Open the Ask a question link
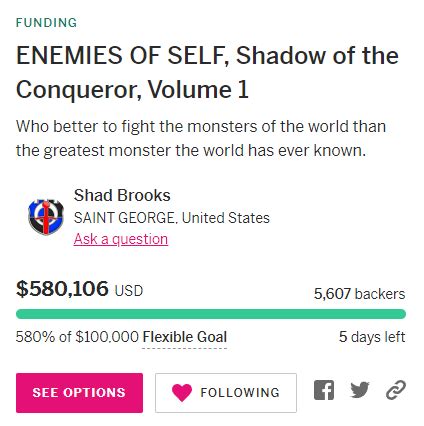 (x=121, y=239)
